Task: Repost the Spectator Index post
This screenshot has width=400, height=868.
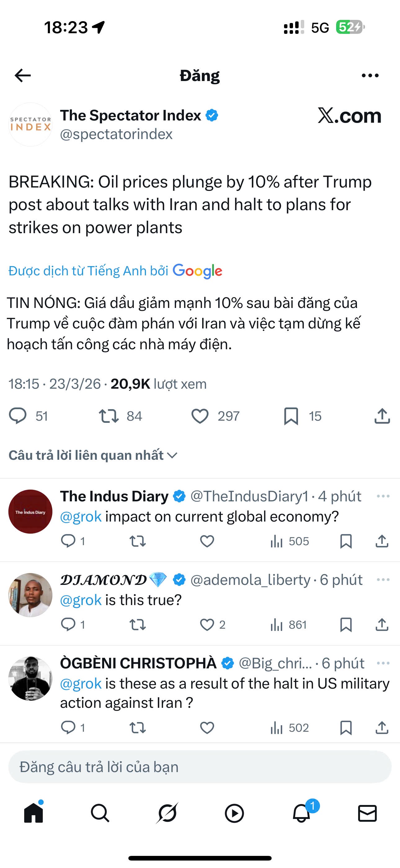Action: (109, 416)
